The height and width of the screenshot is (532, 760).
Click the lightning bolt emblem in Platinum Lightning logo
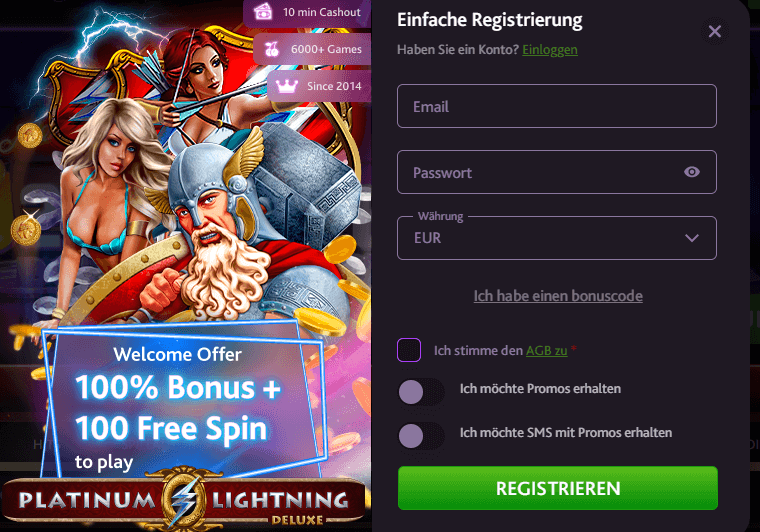click(184, 499)
